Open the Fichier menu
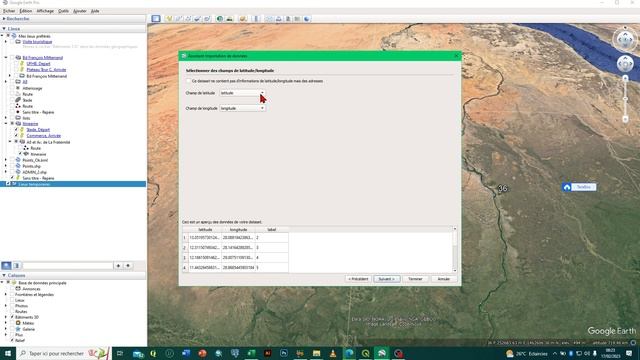 [9, 11]
